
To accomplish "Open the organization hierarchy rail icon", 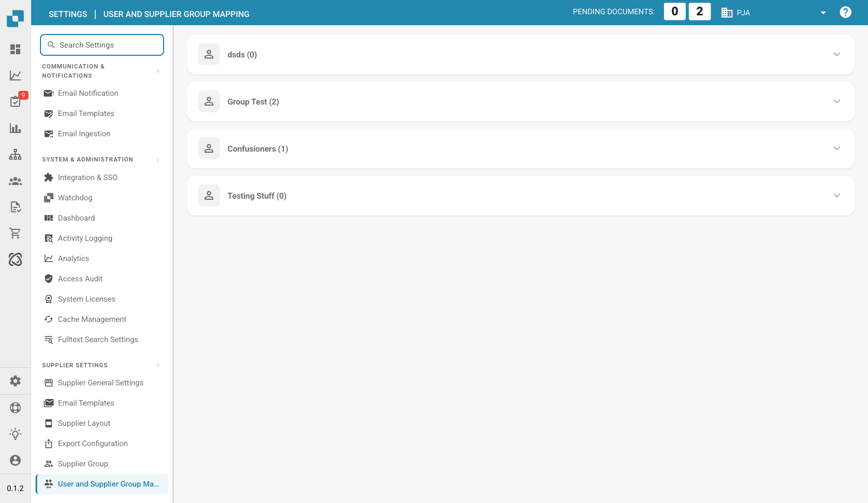I will (x=15, y=154).
